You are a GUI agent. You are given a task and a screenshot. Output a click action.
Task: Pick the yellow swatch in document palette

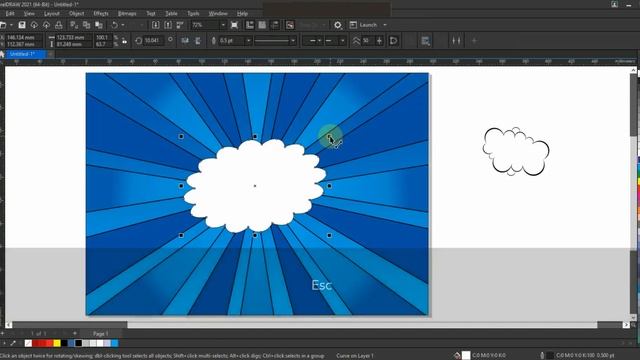coord(57,343)
